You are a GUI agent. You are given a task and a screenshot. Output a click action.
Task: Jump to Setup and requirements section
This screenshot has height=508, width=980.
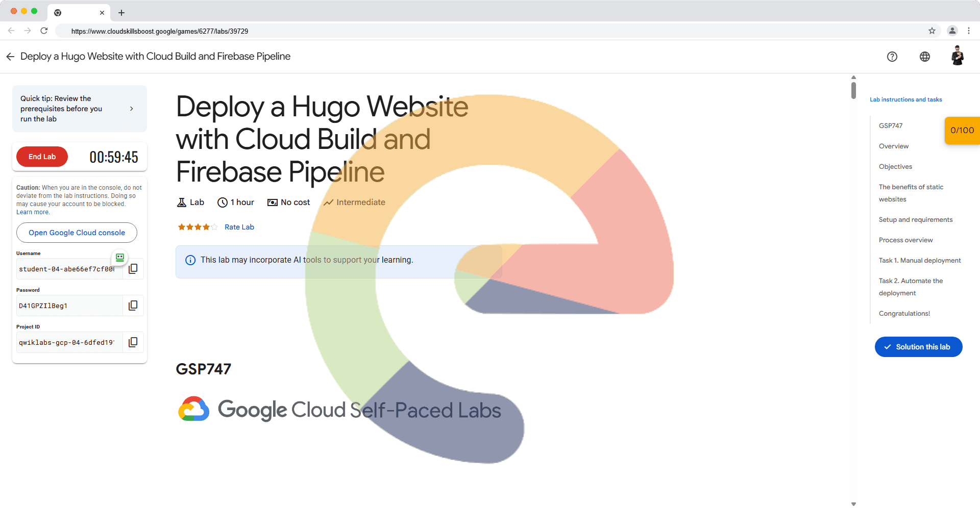(915, 220)
